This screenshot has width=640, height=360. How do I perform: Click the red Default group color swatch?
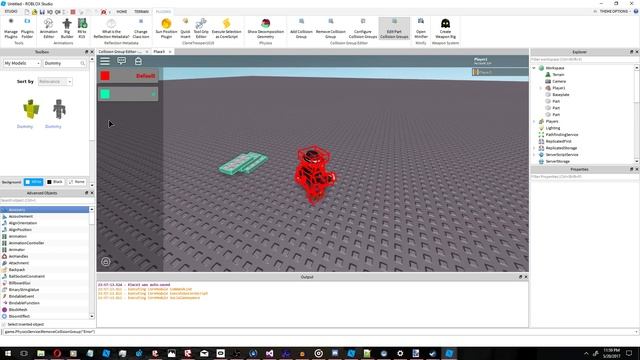coord(105,76)
